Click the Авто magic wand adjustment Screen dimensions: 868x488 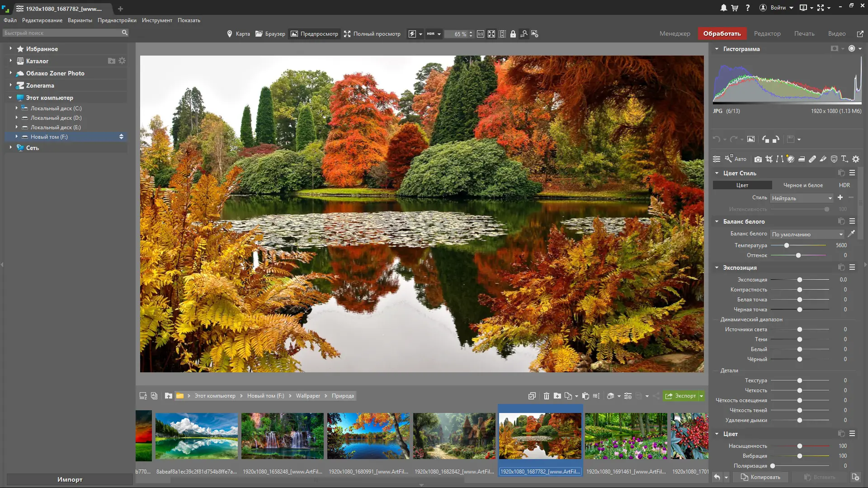pos(735,159)
